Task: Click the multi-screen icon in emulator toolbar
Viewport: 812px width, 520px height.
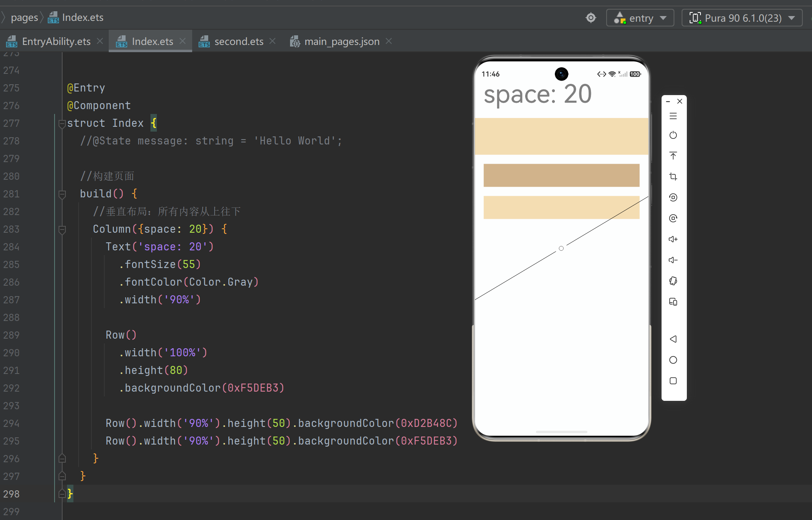Action: (x=673, y=302)
